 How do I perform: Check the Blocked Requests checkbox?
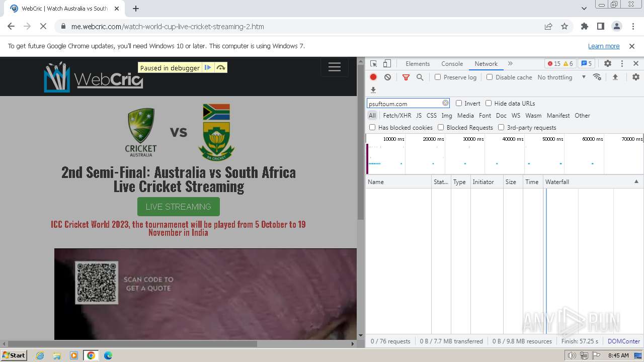click(441, 127)
